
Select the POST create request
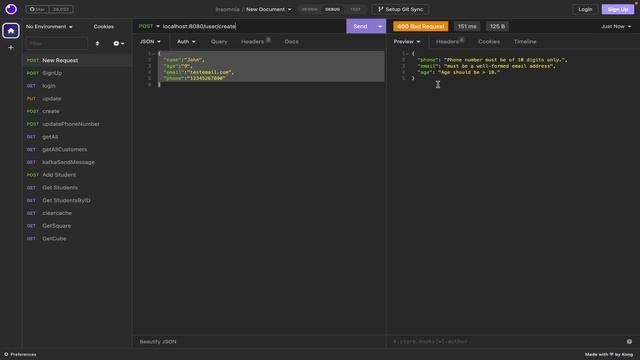(77, 111)
